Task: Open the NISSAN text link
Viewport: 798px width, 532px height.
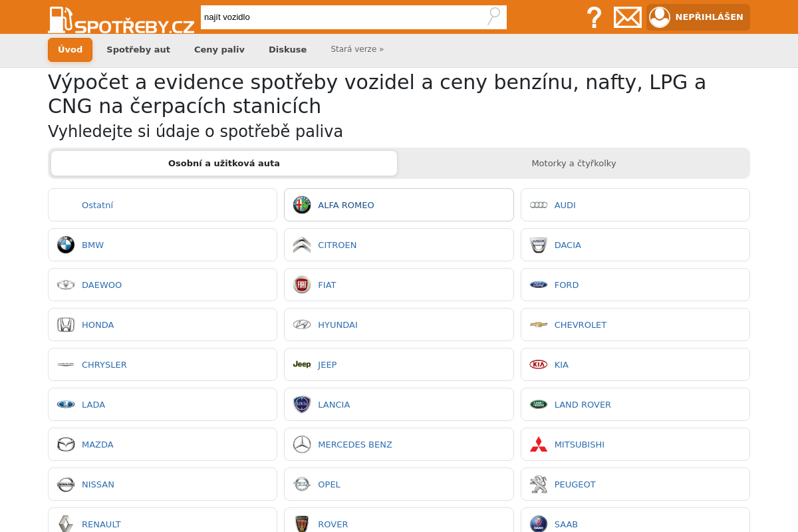Action: 98,484
